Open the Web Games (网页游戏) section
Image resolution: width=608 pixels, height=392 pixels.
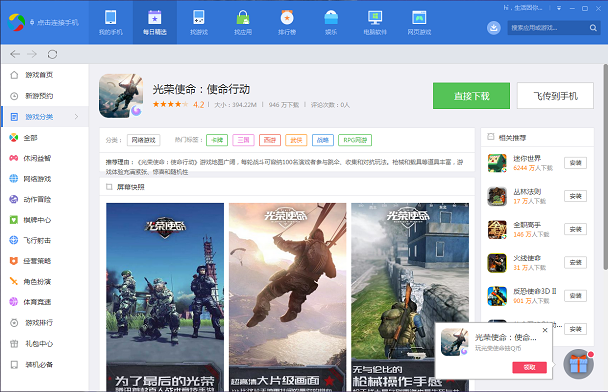coord(419,22)
